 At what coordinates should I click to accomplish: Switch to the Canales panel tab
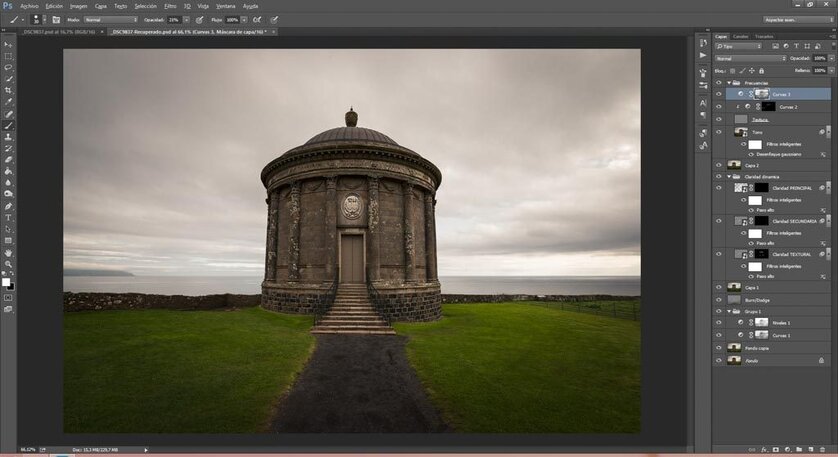click(x=740, y=36)
